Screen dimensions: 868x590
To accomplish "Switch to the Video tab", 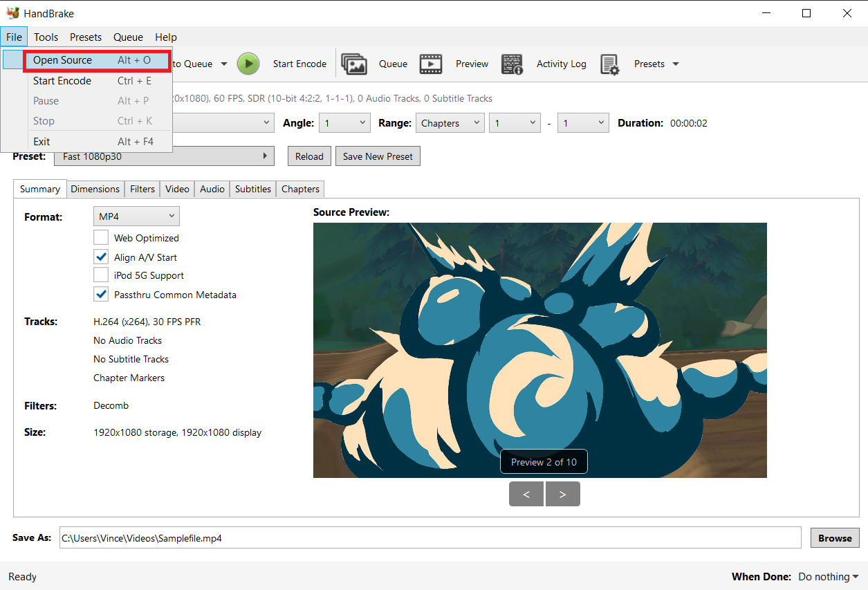I will coord(177,188).
